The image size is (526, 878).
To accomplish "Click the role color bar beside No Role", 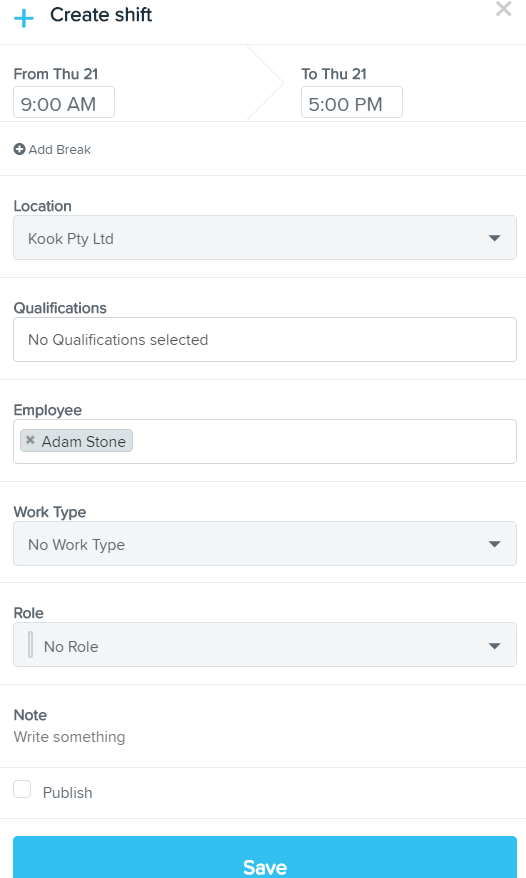I will (30, 645).
